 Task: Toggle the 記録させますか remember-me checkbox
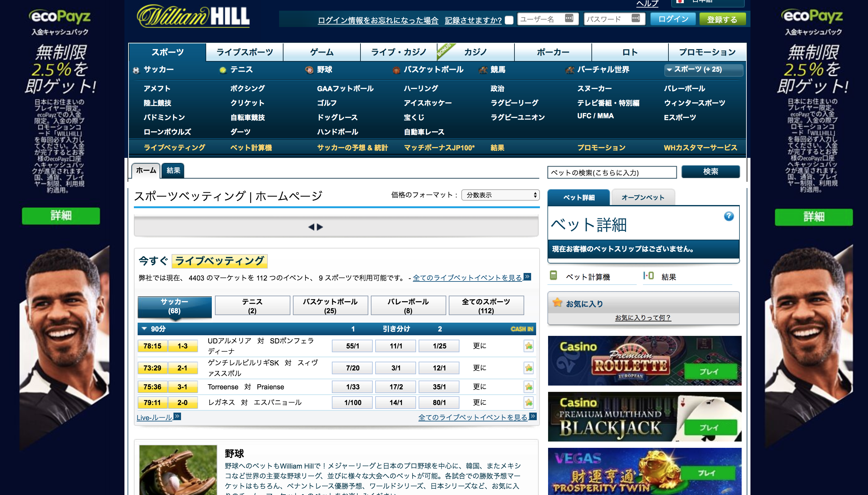[509, 20]
